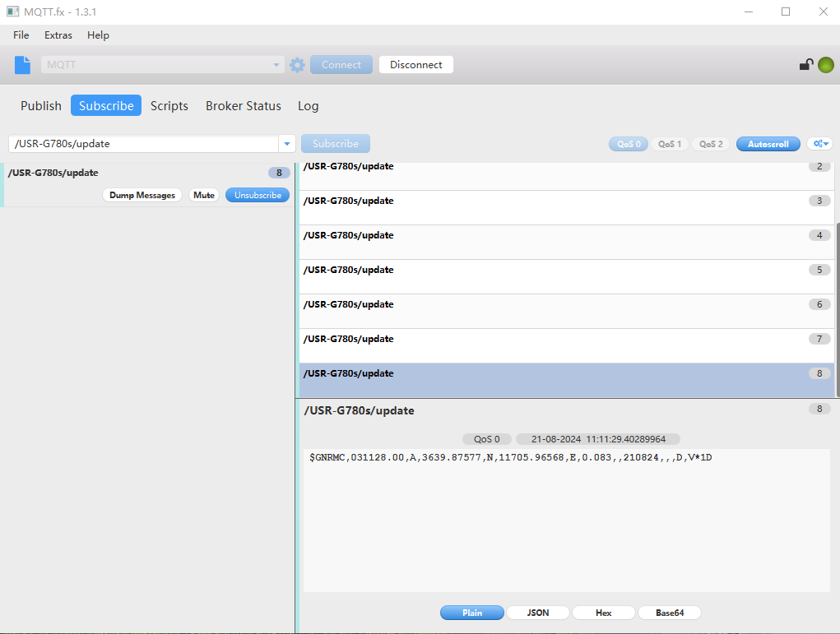
Task: Click the message count badge 8 on subscribed topic
Action: tap(279, 173)
